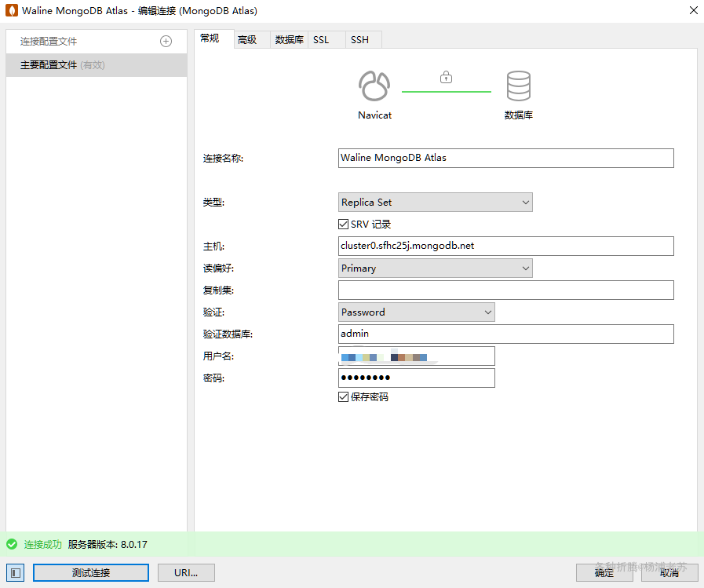Screen dimensions: 704x588
Task: Click the 连接配置文件 header text
Action: 49,42
